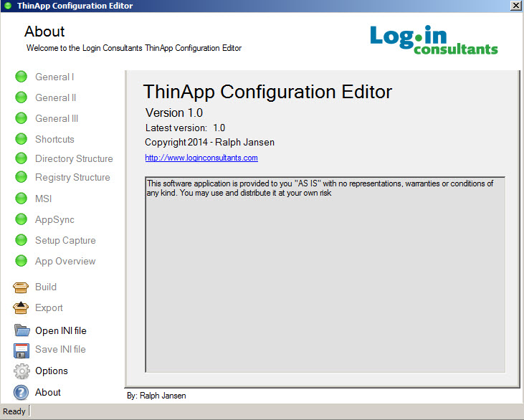This screenshot has width=524, height=420.
Task: Click the green circle beside AppSync
Action: (x=21, y=219)
